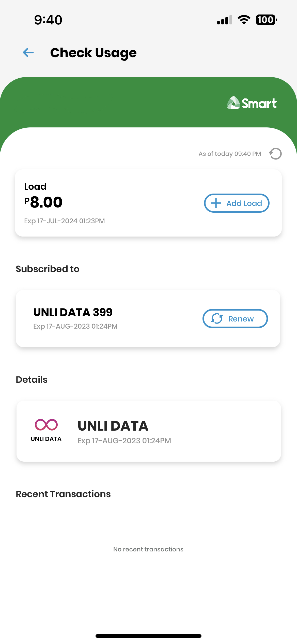Tap the battery indicator in status bar
This screenshot has width=297, height=644.
(x=266, y=20)
